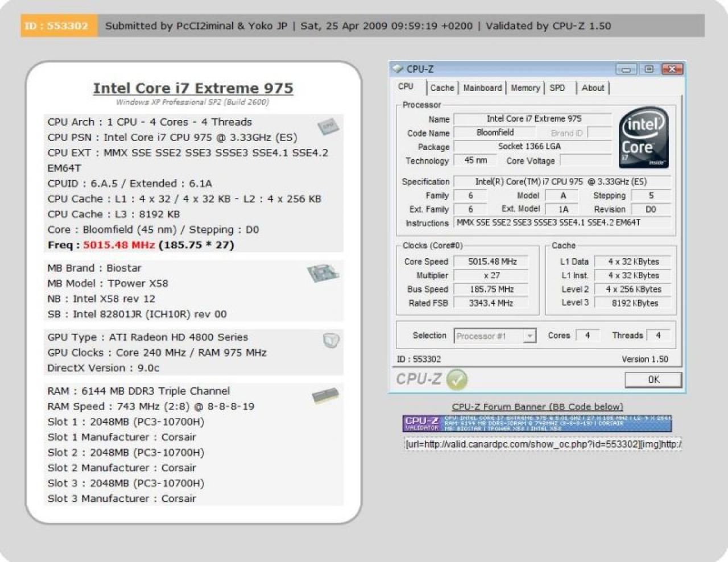Image resolution: width=728 pixels, height=562 pixels.
Task: Click the Multiplier x 27 value
Action: [x=492, y=275]
